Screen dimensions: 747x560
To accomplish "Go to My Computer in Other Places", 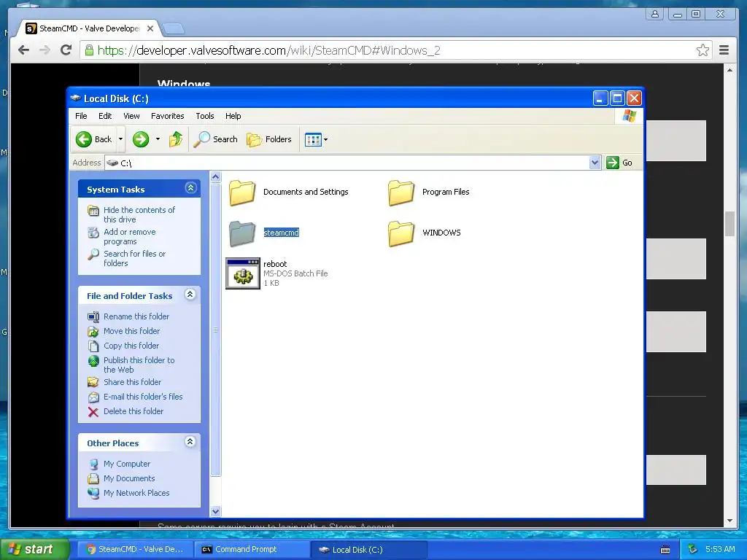I will coord(127,464).
